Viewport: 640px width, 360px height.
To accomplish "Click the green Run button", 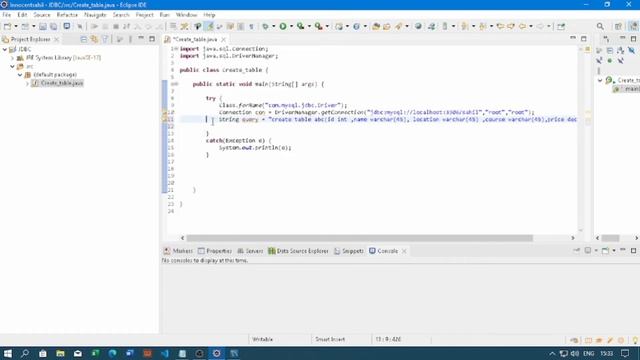I will pyautogui.click(x=283, y=26).
